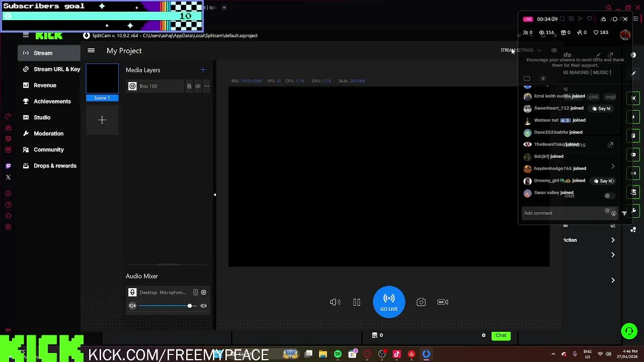This screenshot has width=644, height=362.
Task: Click the GO LIVE button
Action: (389, 302)
